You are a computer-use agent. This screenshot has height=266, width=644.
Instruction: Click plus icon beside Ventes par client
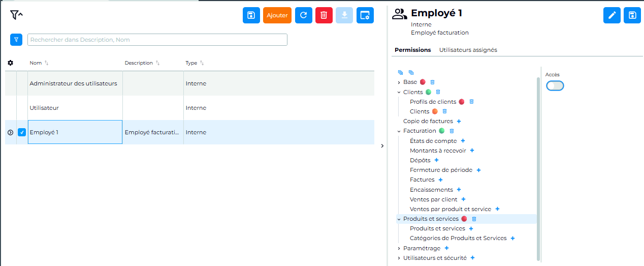(x=463, y=199)
